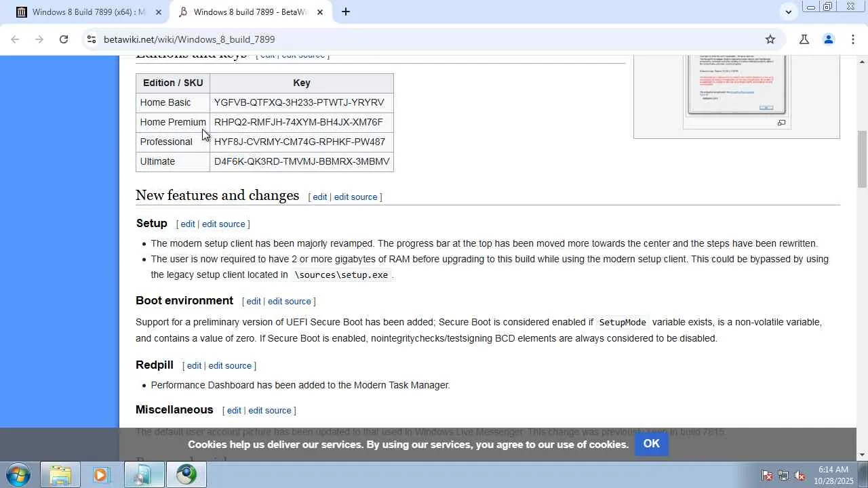The height and width of the screenshot is (488, 868).
Task: Open the browser three-dot menu
Action: pos(853,39)
